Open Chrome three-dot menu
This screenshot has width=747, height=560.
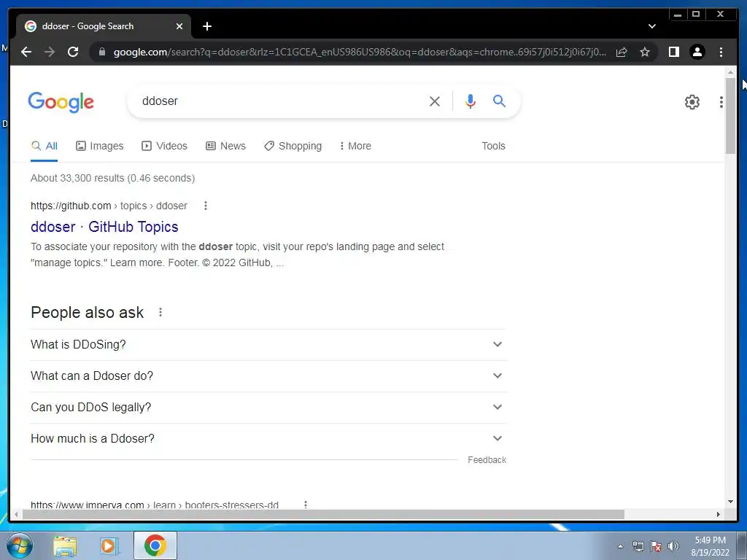721,52
